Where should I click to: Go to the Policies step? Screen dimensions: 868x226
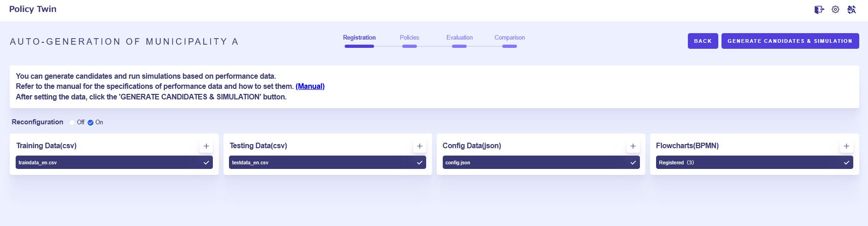(409, 38)
